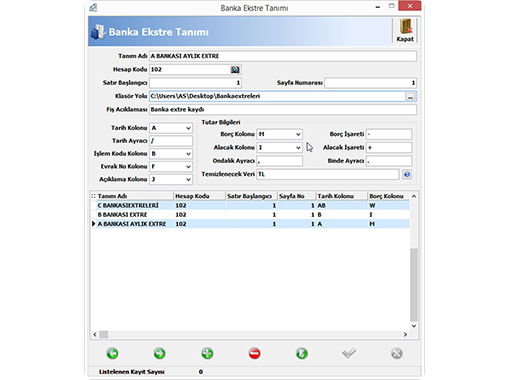This screenshot has height=380, width=510.
Task: Open the Borç Kolonu dropdown
Action: [x=298, y=134]
